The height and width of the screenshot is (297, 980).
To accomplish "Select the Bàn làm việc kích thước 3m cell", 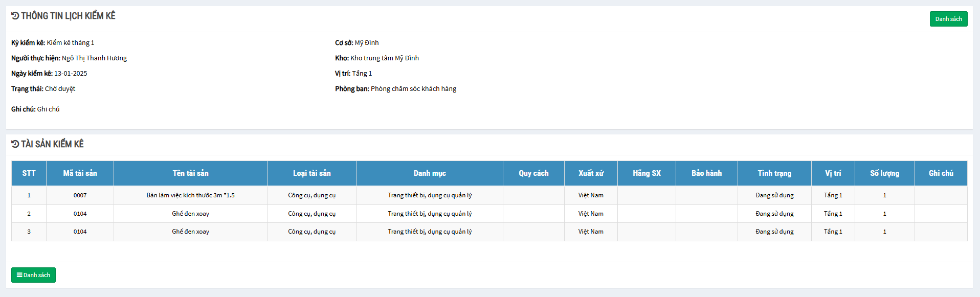I will click(x=190, y=195).
